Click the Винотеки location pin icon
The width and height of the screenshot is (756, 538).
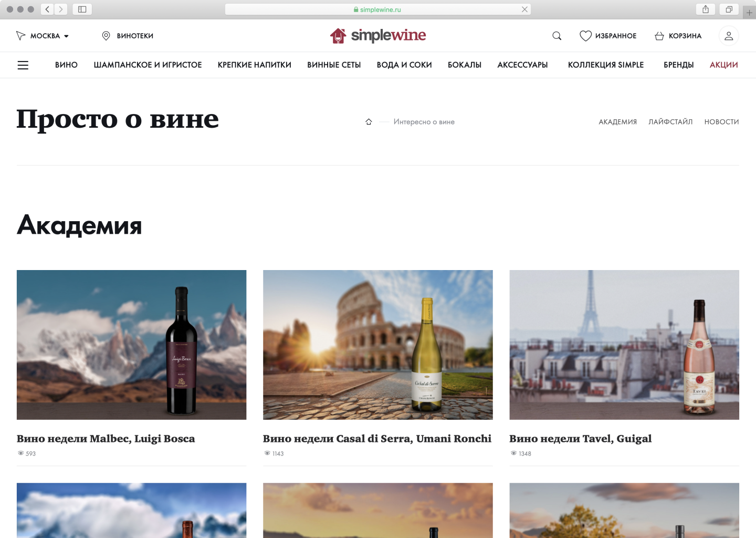pos(106,36)
